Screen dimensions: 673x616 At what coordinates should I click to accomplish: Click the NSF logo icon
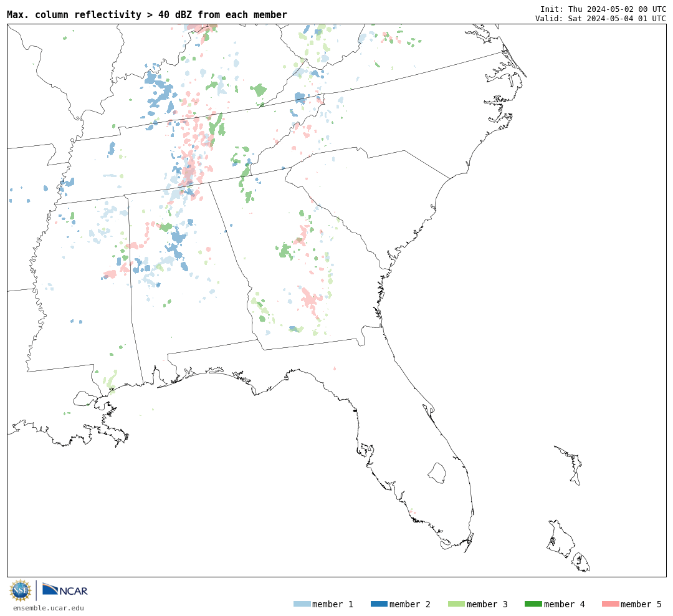coord(21,590)
